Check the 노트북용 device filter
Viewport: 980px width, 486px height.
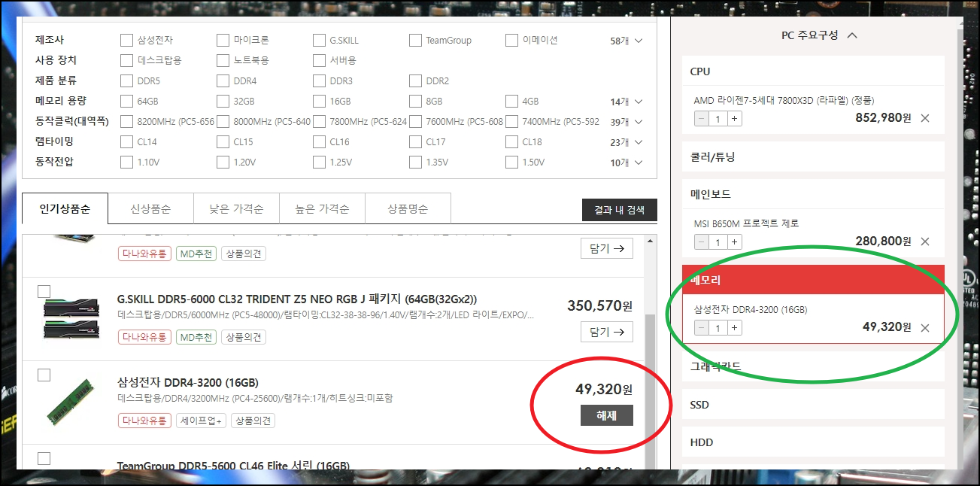[223, 60]
